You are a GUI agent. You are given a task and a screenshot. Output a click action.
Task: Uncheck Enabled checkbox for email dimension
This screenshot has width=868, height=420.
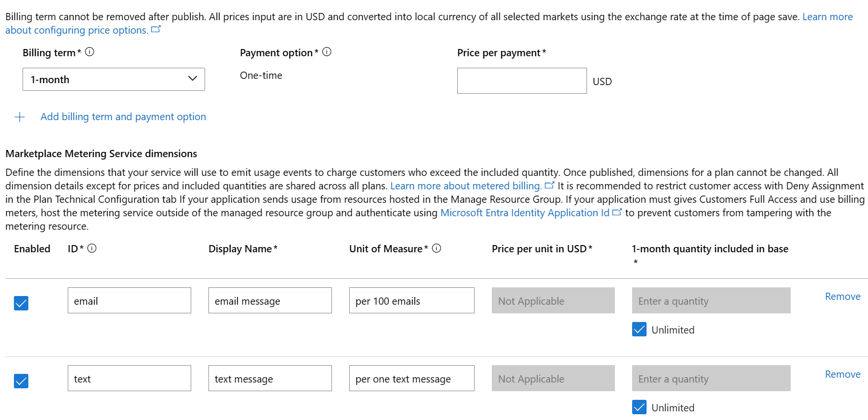[x=21, y=303]
